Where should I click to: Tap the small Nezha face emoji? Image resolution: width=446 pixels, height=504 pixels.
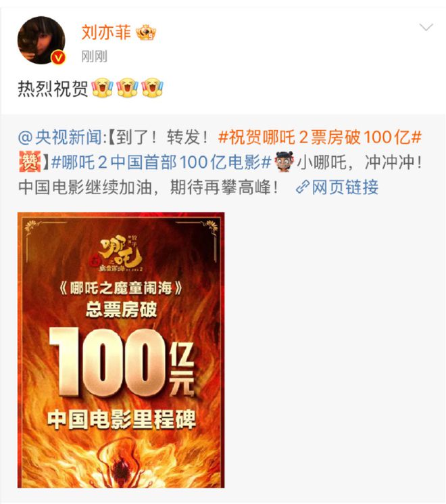coord(284,162)
